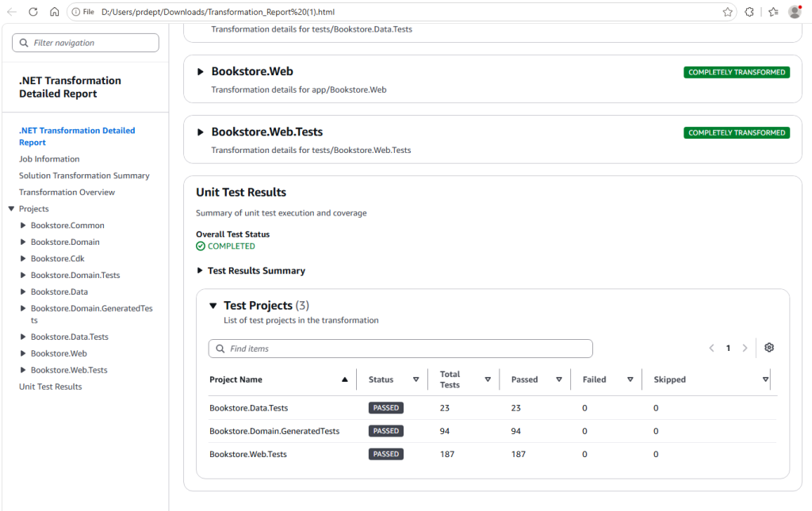Viewport: 812px width, 511px height.
Task: Open table preferences gear icon
Action: tap(769, 348)
